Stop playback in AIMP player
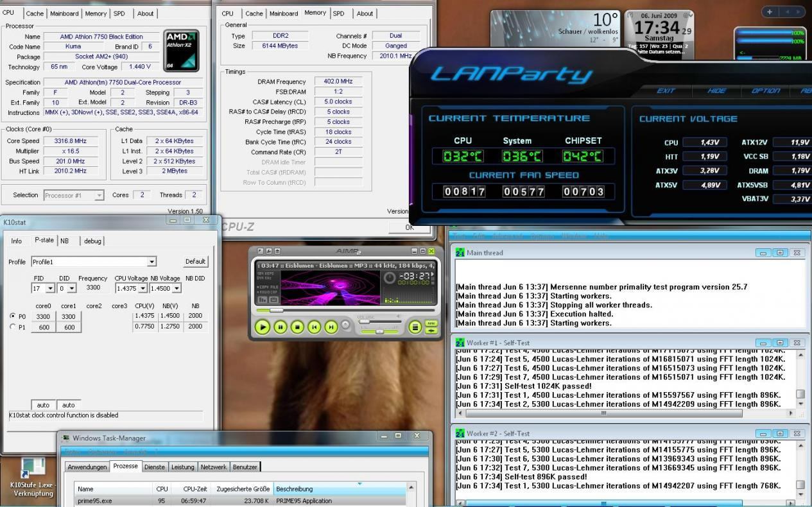Image resolution: width=812 pixels, height=507 pixels. point(297,327)
